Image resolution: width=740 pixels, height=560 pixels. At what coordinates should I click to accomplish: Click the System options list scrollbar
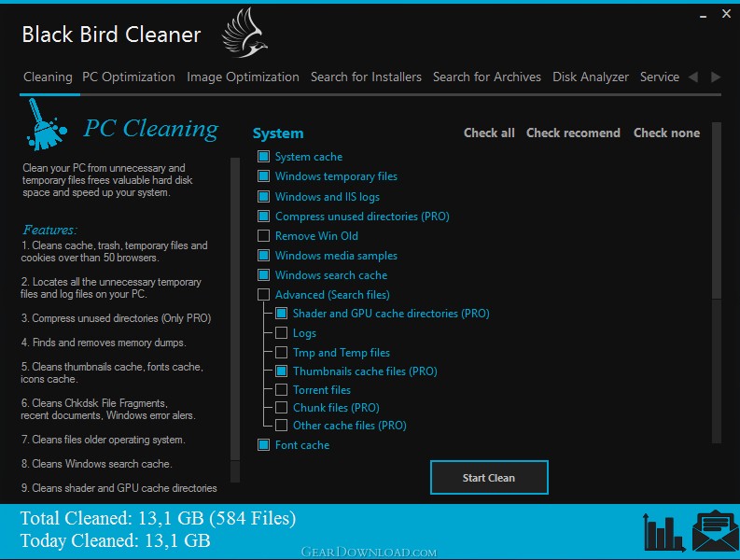pos(717,283)
